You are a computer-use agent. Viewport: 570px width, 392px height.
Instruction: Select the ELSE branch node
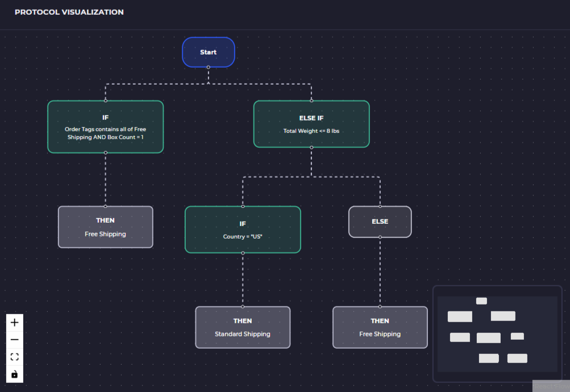pyautogui.click(x=380, y=222)
